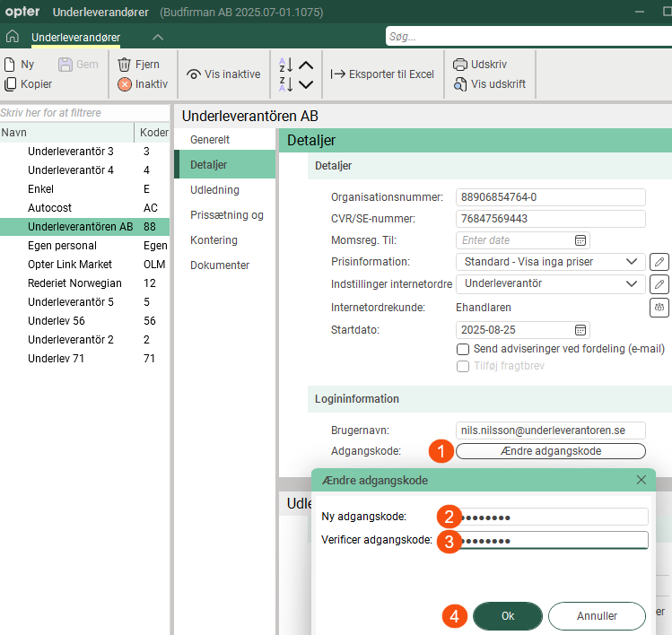Open Vis udskrift print preview
672x635 pixels.
(x=489, y=84)
